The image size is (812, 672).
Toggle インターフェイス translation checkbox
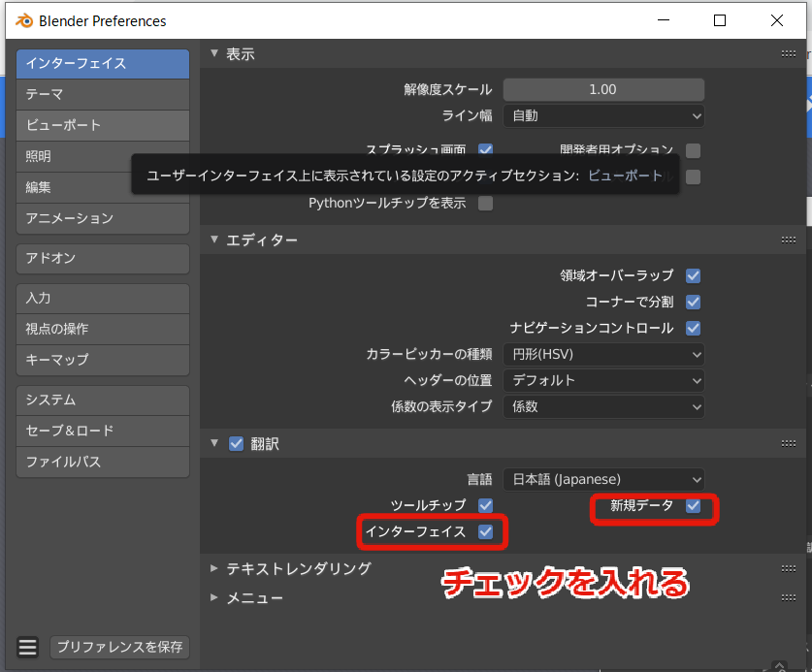click(485, 531)
